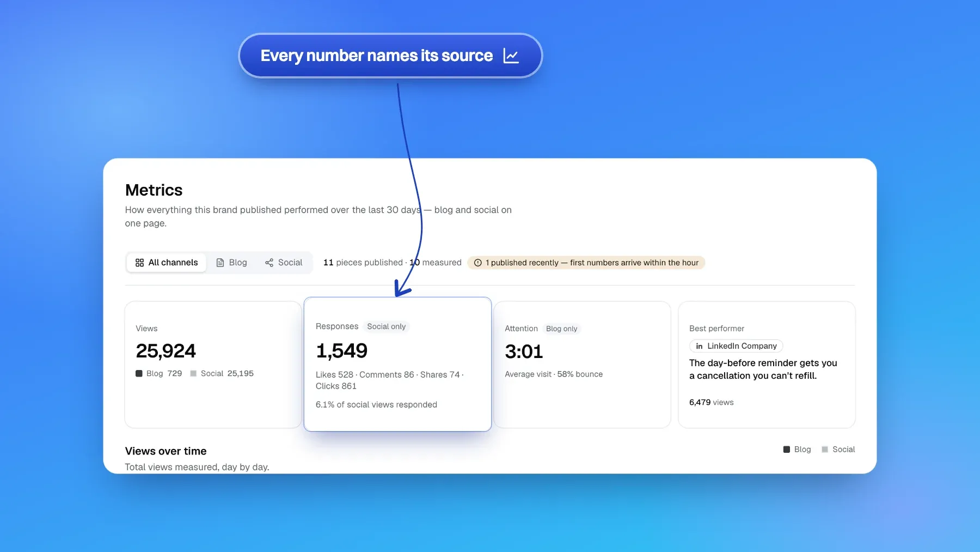Click the Social share icon
The width and height of the screenshot is (980, 552).
point(269,263)
